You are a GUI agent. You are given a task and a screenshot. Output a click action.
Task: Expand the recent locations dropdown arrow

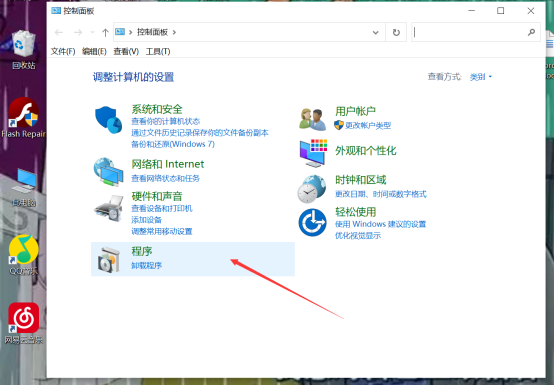(x=93, y=32)
